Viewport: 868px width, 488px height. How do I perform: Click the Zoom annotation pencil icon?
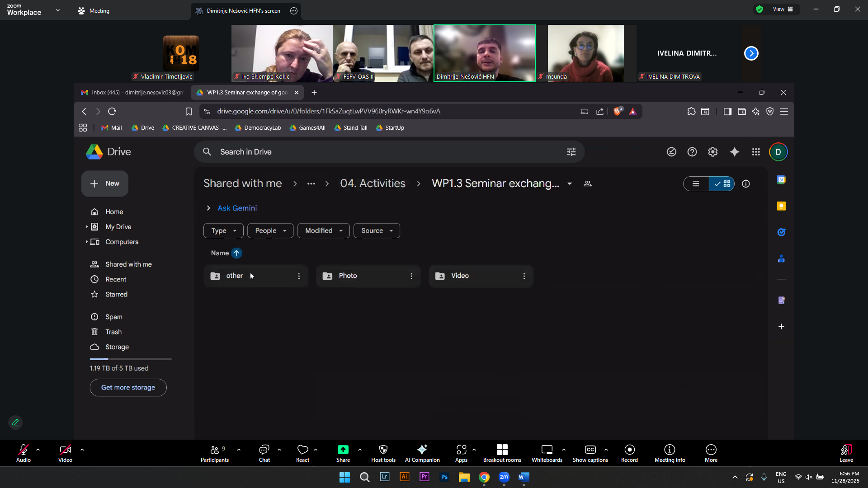coord(15,422)
